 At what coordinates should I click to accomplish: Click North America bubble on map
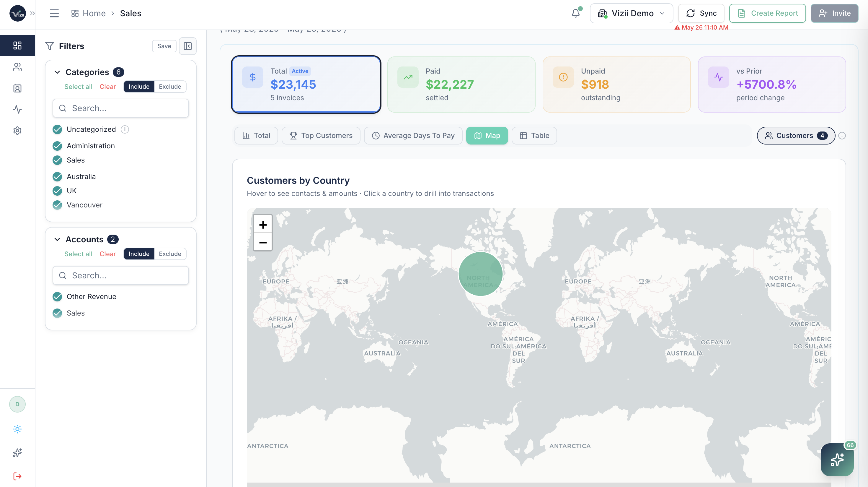pos(481,274)
